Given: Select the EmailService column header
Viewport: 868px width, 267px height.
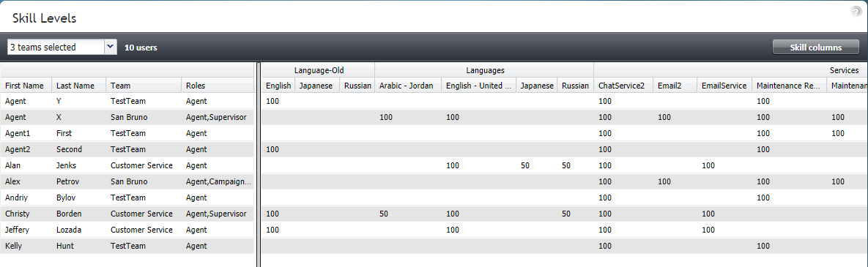Looking at the screenshot, I should point(724,86).
